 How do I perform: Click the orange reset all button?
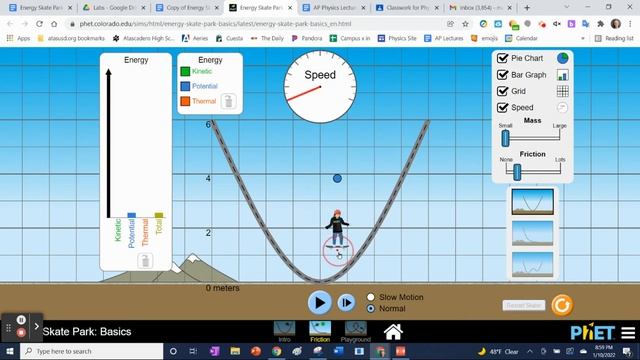[562, 305]
